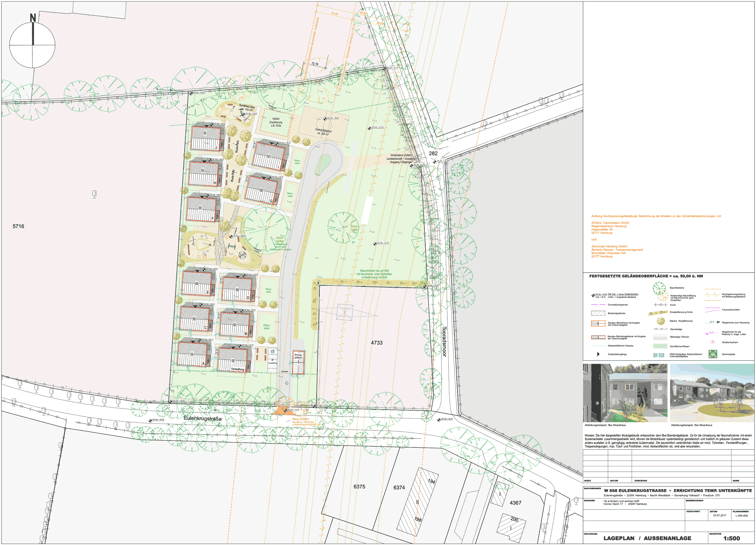This screenshot has width=756, height=545.
Task: Click the Bestandgebäude hatched legend box
Action: pyautogui.click(x=598, y=313)
